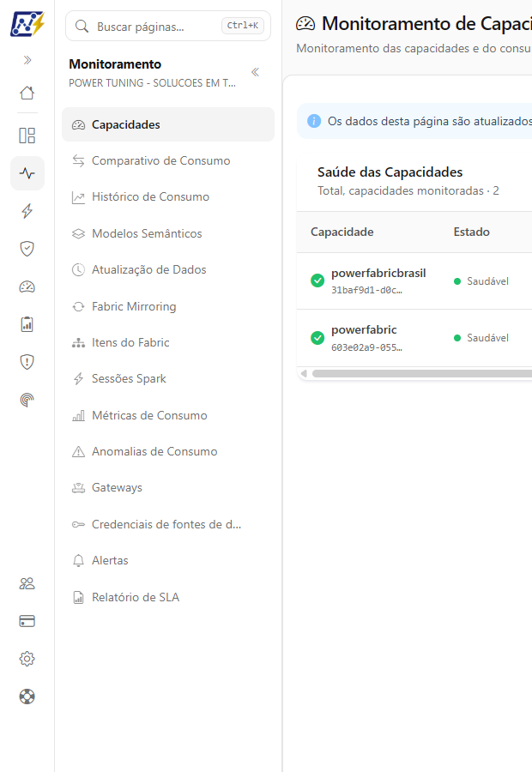Viewport: 532px width, 772px height.
Task: Open the billing card icon in rail
Action: coord(27,621)
